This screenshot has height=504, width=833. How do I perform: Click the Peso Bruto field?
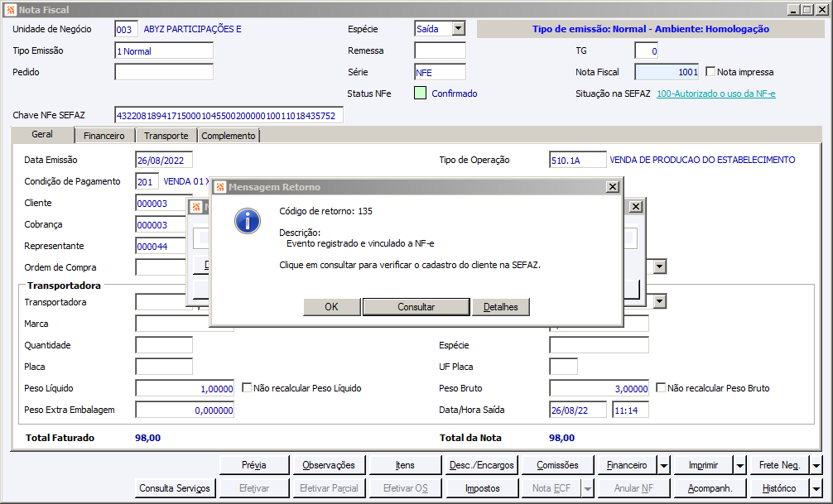(599, 388)
